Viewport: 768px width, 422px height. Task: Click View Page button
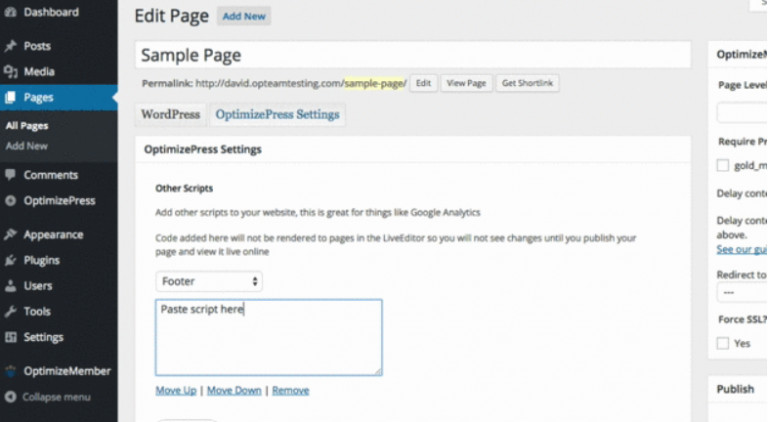[x=466, y=83]
